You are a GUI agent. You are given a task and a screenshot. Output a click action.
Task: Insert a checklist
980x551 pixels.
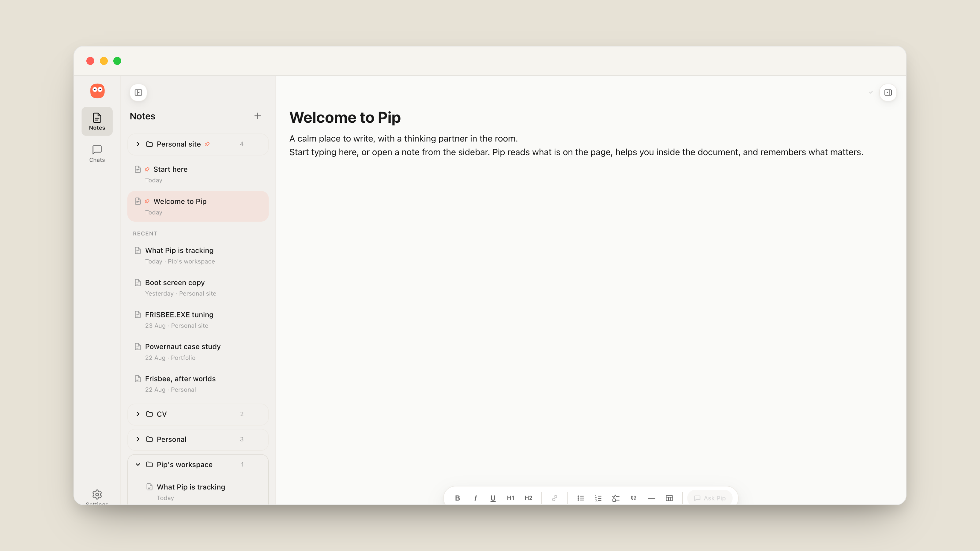(x=616, y=498)
